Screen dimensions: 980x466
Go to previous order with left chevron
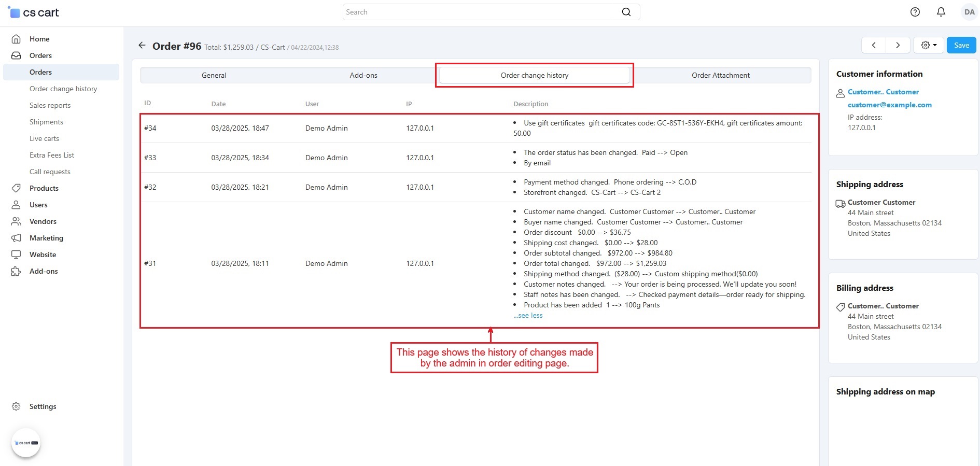[x=874, y=45]
